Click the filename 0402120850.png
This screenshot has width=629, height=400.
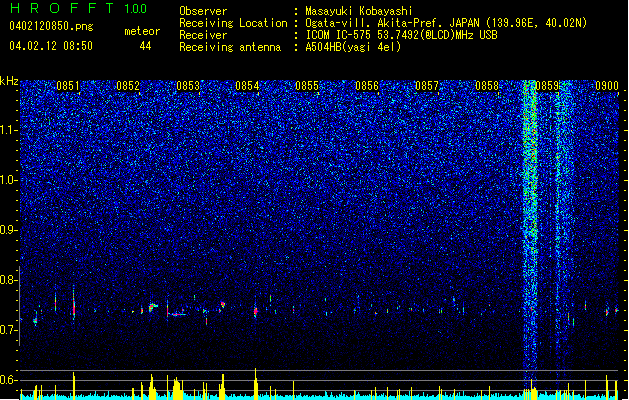(51, 27)
